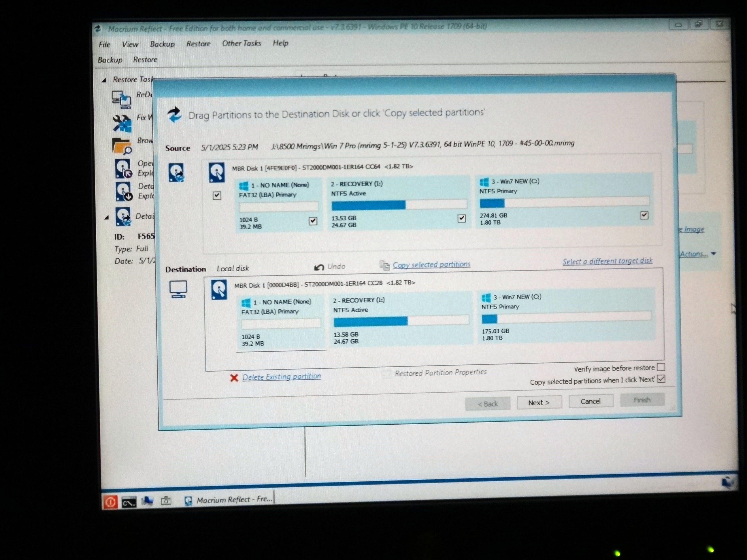Click the Browse for image file icon

[122, 146]
